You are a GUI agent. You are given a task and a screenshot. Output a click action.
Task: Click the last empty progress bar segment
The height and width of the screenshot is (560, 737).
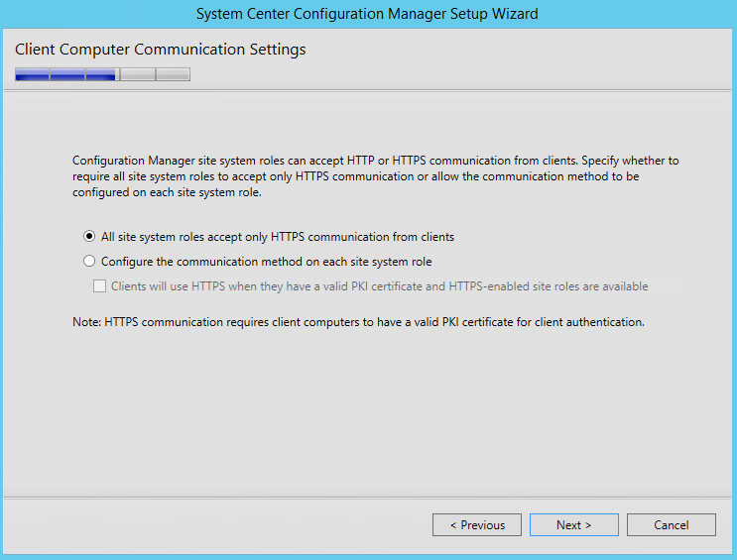(x=173, y=74)
